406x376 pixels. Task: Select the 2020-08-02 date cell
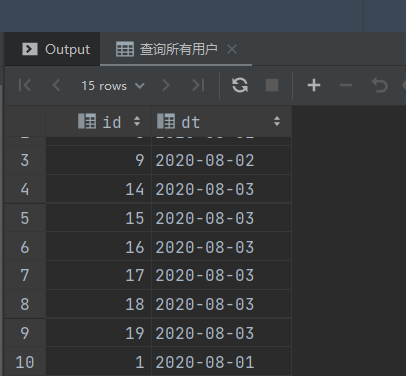(221, 160)
